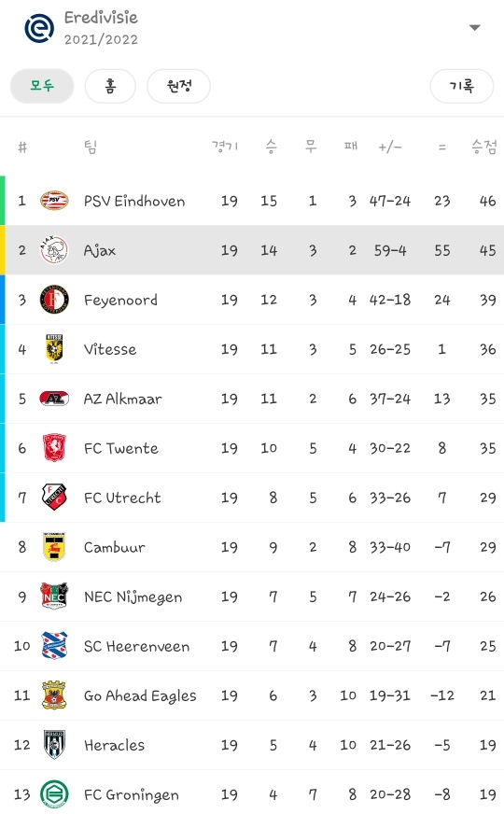Click the Go Ahead Eagles crest

click(54, 695)
